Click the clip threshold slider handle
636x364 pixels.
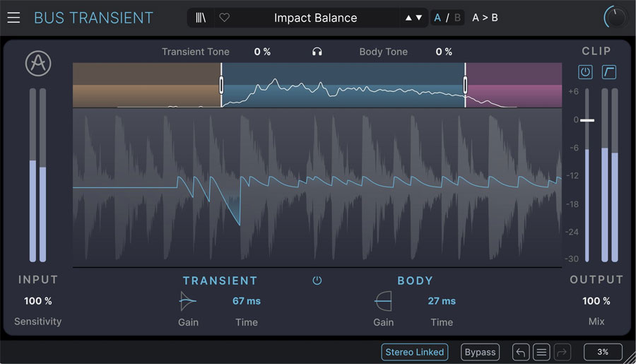(587, 121)
